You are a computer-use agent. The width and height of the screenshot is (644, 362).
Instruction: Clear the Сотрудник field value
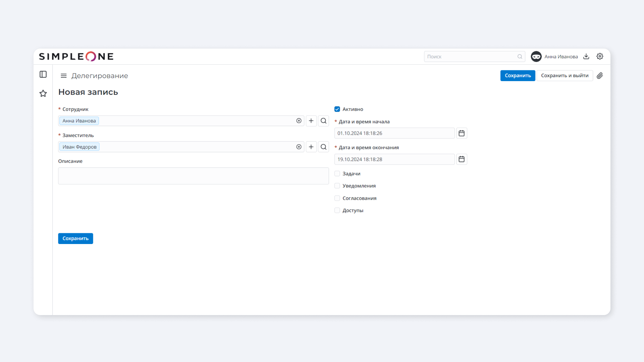click(299, 121)
